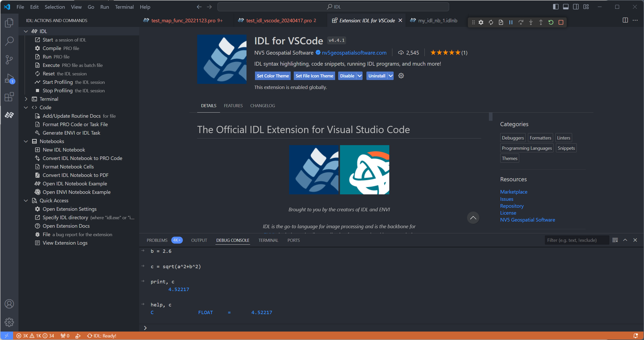Toggle the primary side bar layout

[x=555, y=7]
